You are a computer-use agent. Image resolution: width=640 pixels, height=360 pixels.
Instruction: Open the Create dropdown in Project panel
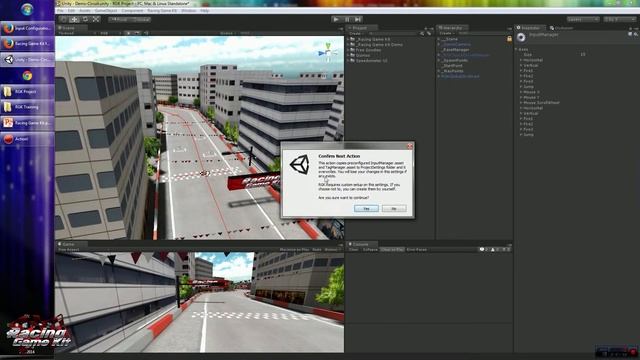[x=356, y=33]
